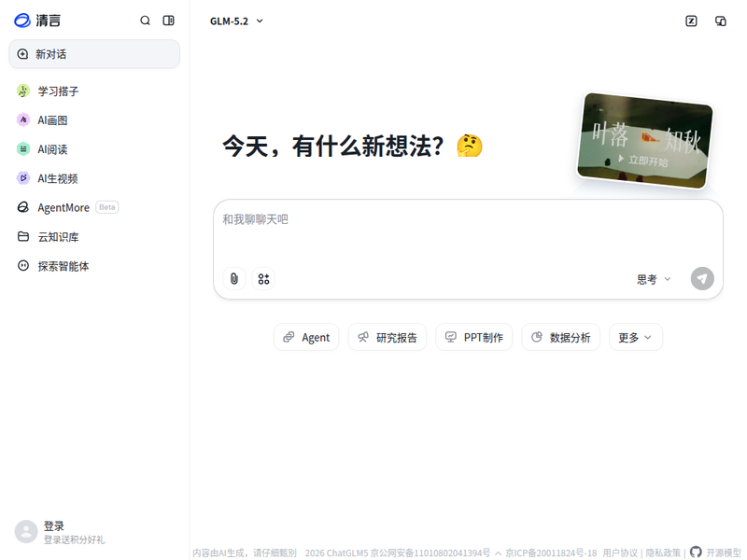Click 登录 to sign in
The image size is (747, 560).
(x=54, y=525)
